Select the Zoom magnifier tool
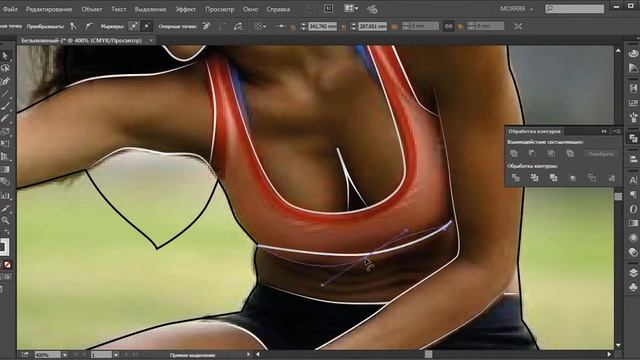640x360 pixels. [x=5, y=220]
